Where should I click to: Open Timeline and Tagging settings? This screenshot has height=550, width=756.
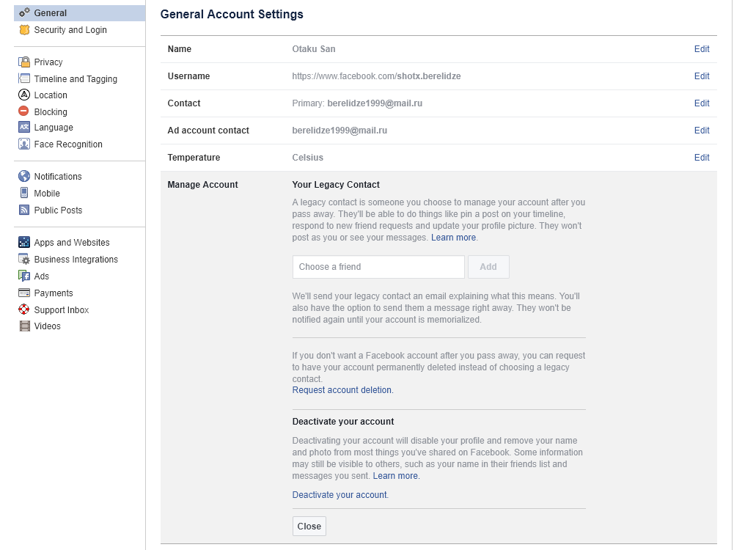pos(75,79)
